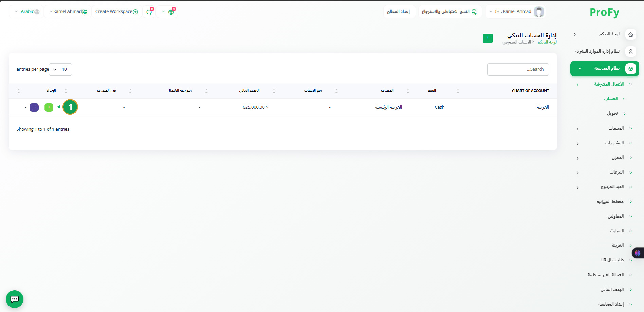Open the Kamel Ahmad workspace dropdown
Screen dimensions: 644x312
click(x=68, y=12)
